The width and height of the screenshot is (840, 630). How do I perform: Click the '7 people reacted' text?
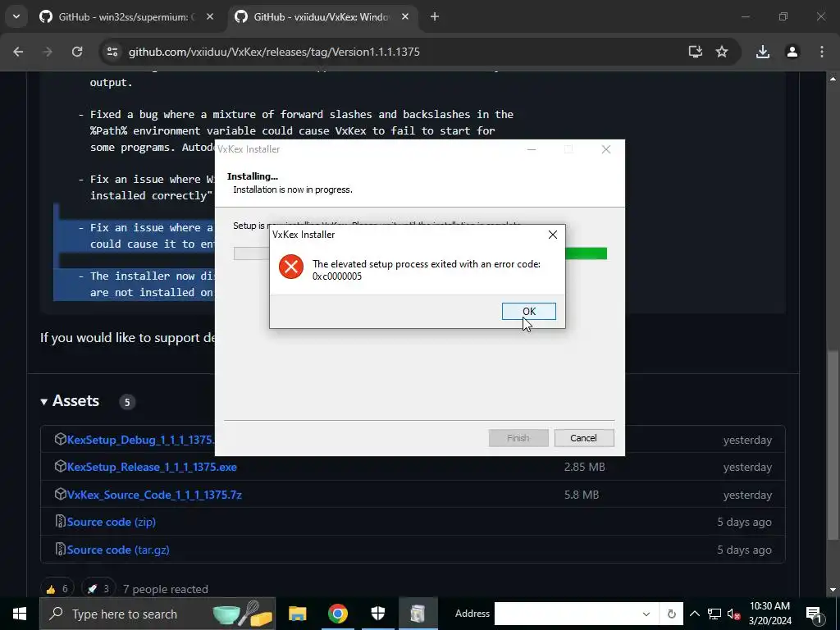(x=165, y=589)
